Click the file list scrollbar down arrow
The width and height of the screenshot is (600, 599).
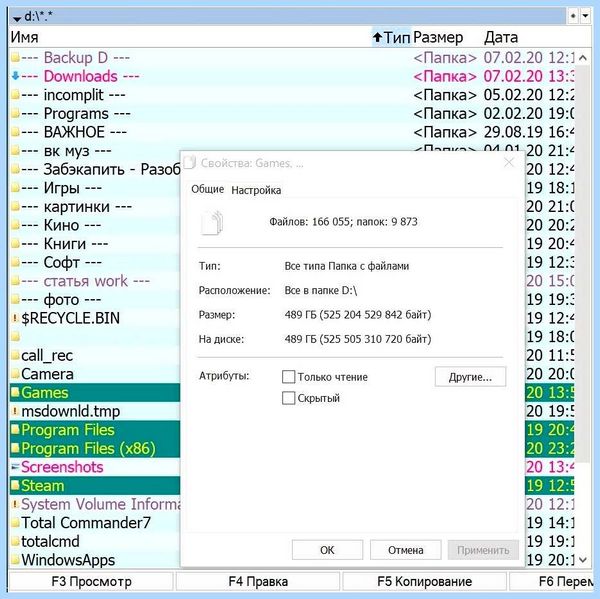[x=583, y=560]
